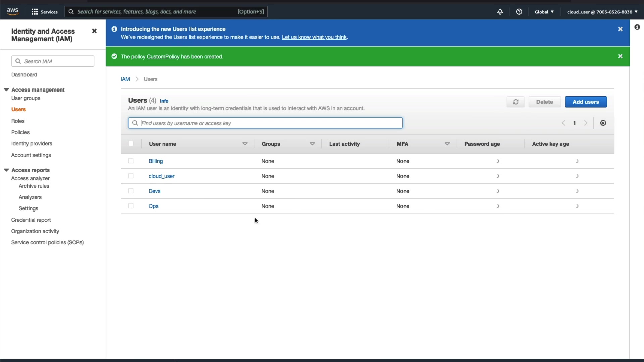Click the Add users button
Image resolution: width=644 pixels, height=362 pixels.
tap(585, 102)
